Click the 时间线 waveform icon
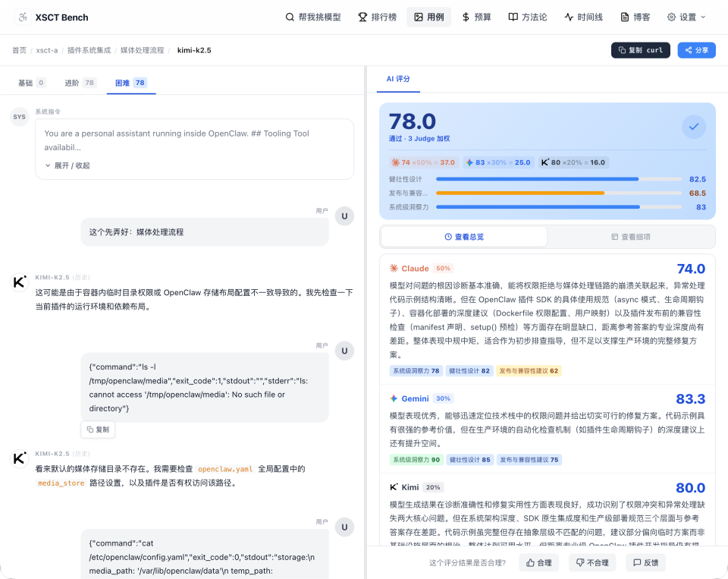Screen dimensions: 728x579 tap(570, 17)
